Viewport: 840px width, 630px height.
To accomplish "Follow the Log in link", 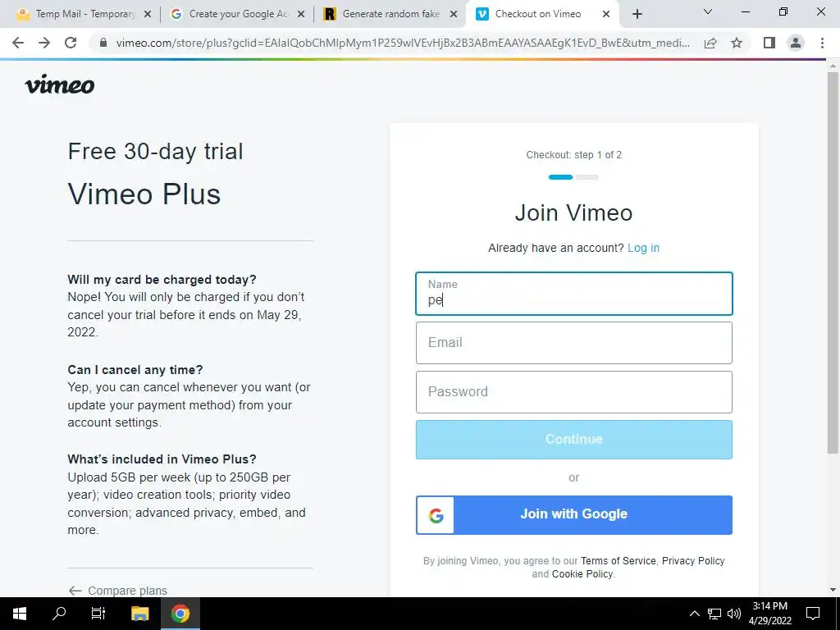I will [x=643, y=248].
